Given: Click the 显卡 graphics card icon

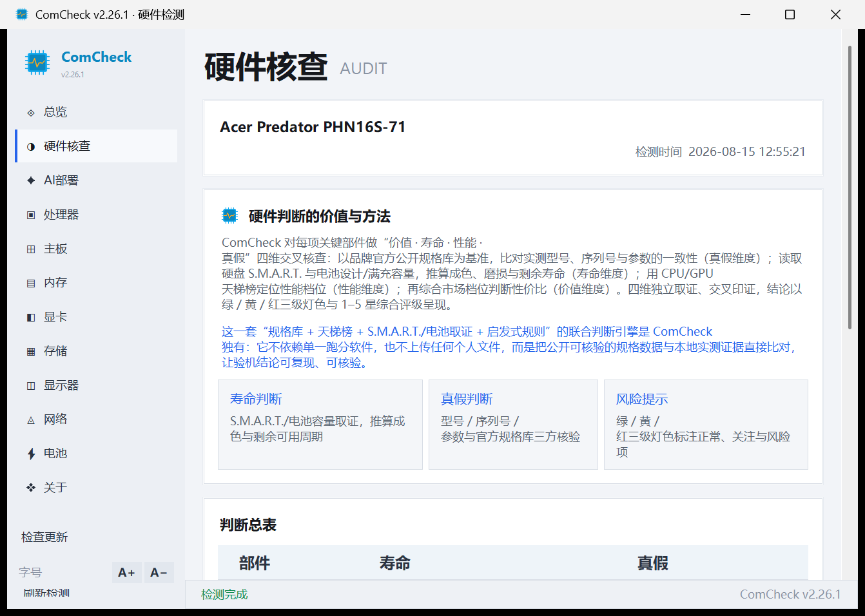Looking at the screenshot, I should (31, 318).
